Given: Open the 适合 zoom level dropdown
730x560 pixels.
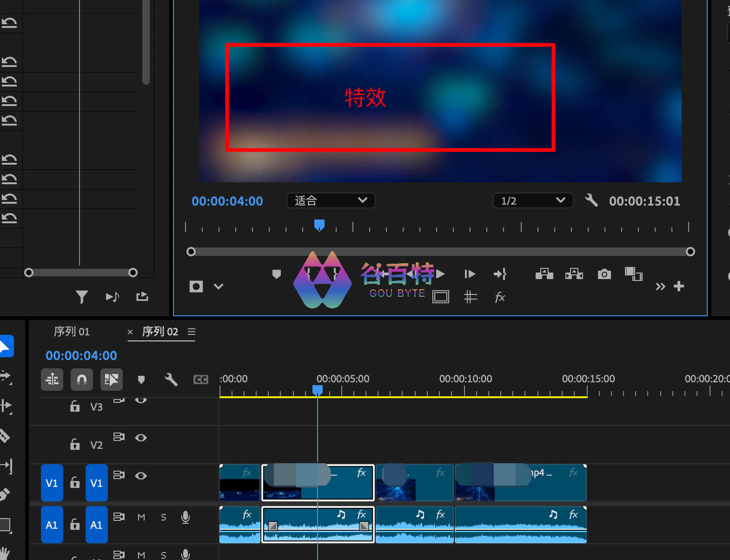Looking at the screenshot, I should pos(331,200).
